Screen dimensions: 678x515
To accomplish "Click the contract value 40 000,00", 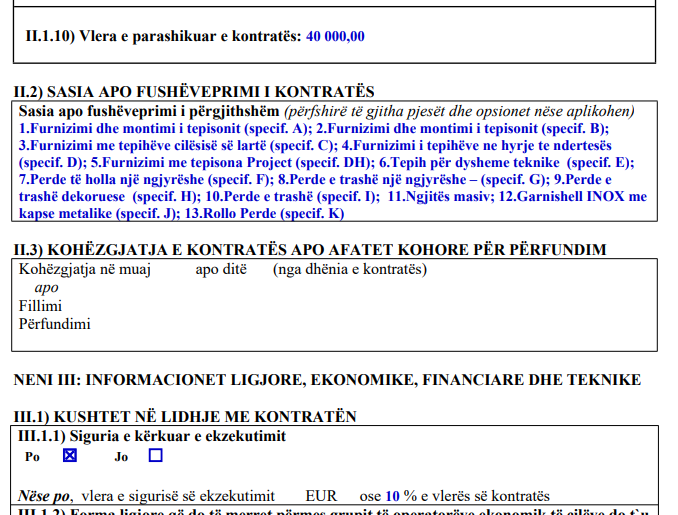I will 335,37.
